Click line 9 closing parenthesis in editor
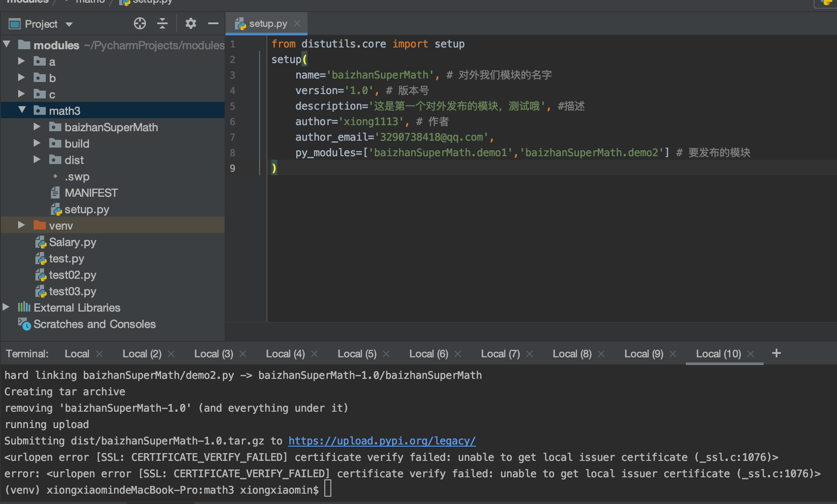Image resolution: width=837 pixels, height=504 pixels. tap(274, 168)
